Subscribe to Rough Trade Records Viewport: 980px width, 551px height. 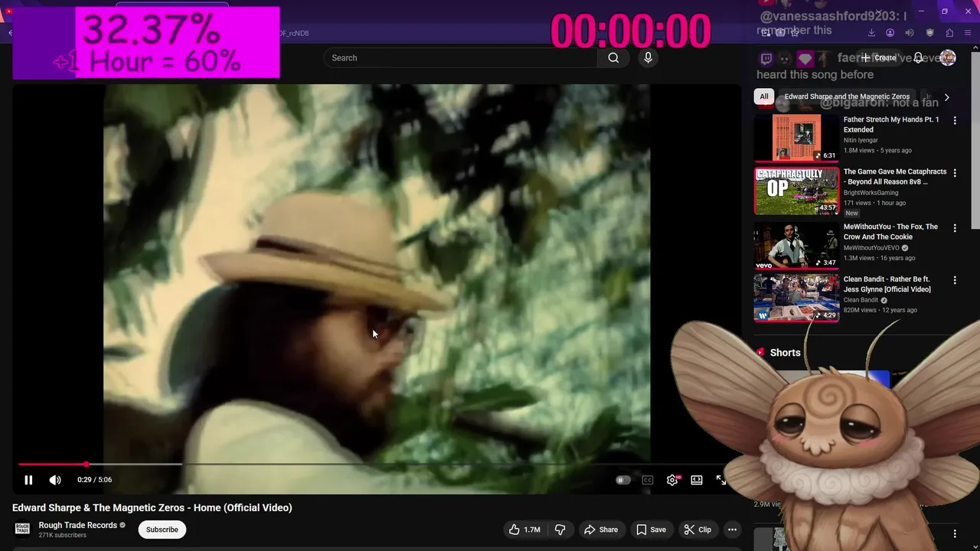pos(162,530)
